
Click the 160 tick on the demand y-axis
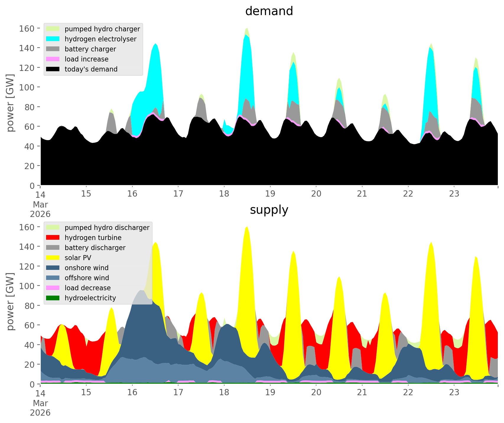coord(27,29)
